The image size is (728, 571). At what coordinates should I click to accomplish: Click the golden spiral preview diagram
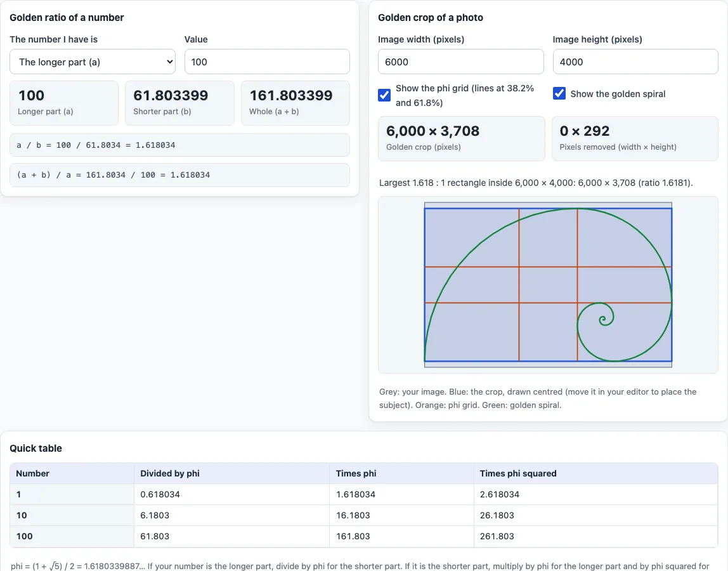(548, 285)
